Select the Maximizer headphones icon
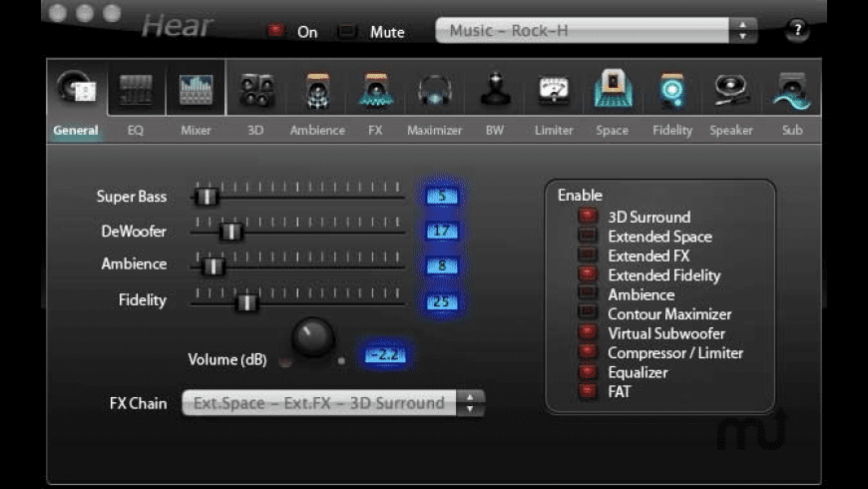This screenshot has width=868, height=489. [x=435, y=90]
